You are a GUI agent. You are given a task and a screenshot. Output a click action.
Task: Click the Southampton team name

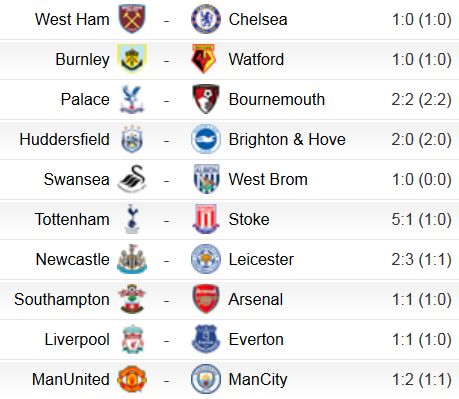(x=62, y=300)
